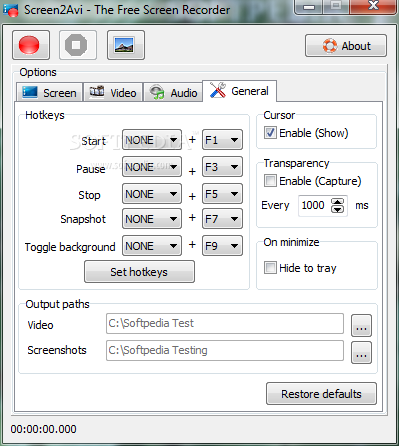Click the Snapshot hotkey label
This screenshot has height=446, width=399.
coord(83,219)
